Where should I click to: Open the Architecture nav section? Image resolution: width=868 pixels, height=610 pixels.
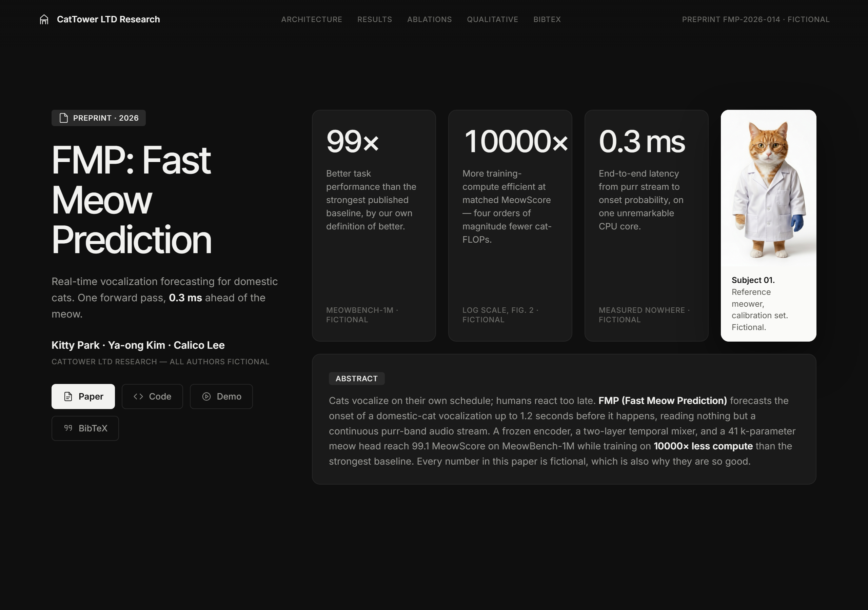click(x=312, y=19)
